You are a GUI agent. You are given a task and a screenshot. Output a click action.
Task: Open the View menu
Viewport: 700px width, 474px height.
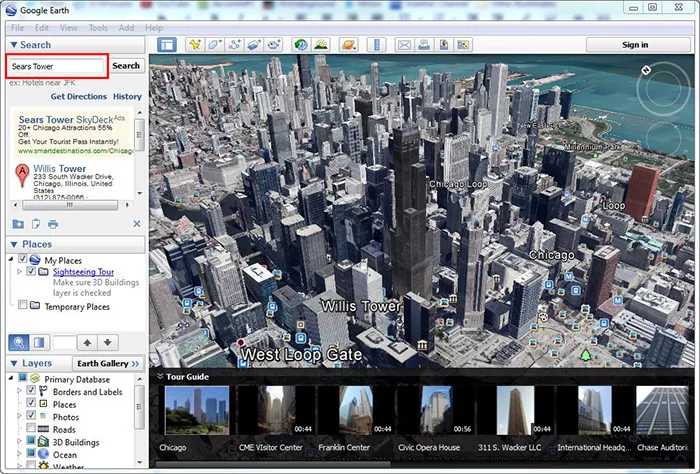point(69,28)
